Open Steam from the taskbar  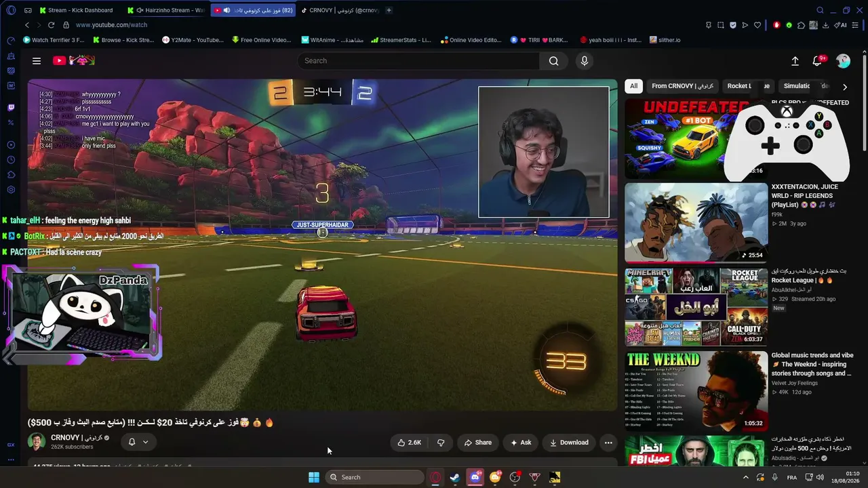455,477
